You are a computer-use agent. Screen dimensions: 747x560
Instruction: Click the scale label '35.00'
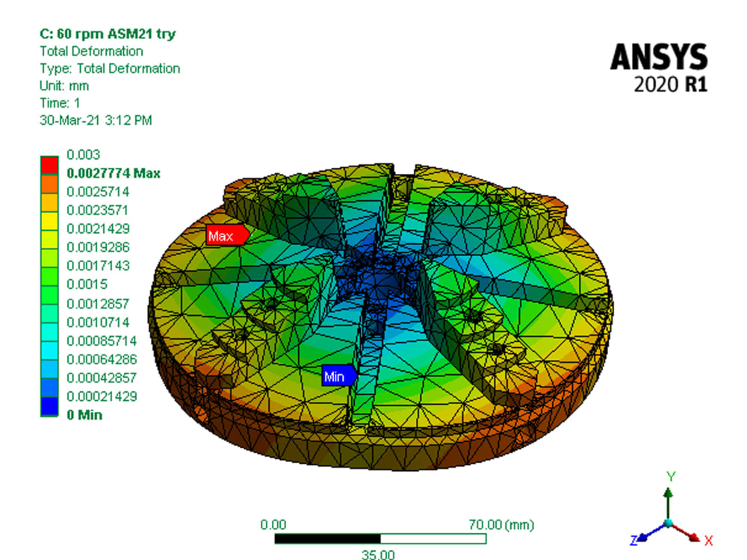click(378, 554)
